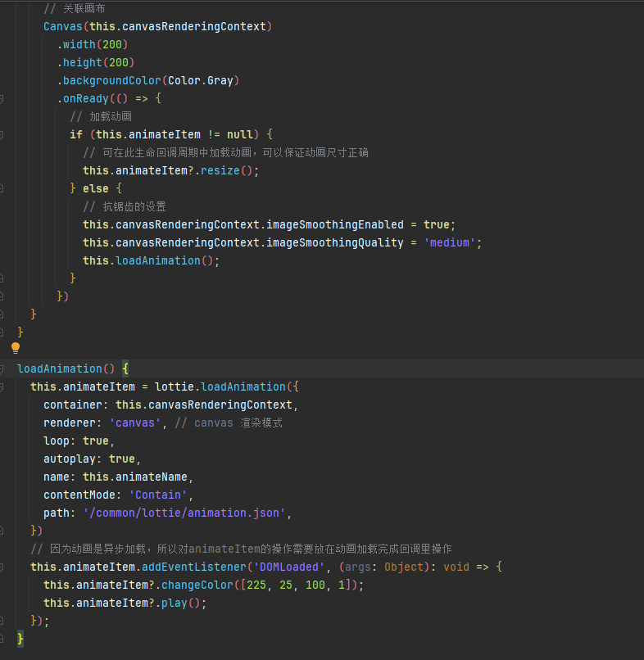Collapse the lottie.loadAnimation options object
Image resolution: width=644 pixels, height=660 pixels.
click(2, 387)
